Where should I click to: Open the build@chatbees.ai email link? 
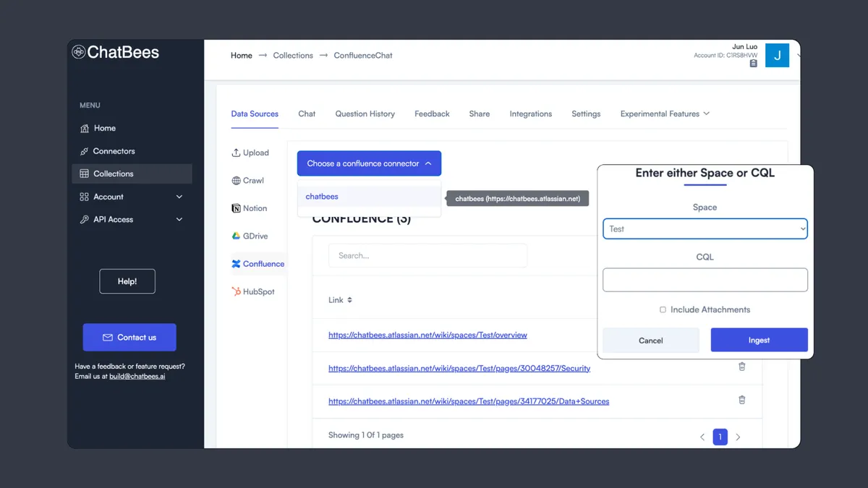[137, 376]
